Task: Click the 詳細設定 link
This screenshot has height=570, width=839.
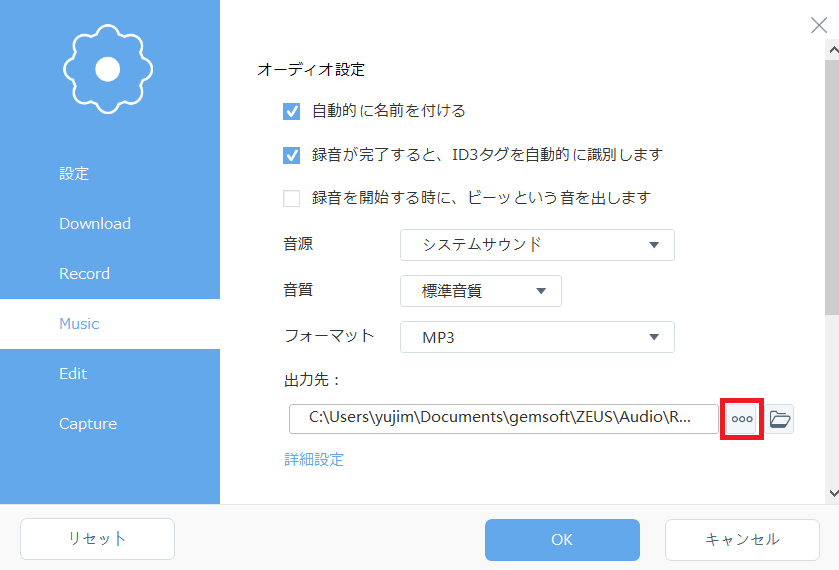Action: tap(314, 460)
